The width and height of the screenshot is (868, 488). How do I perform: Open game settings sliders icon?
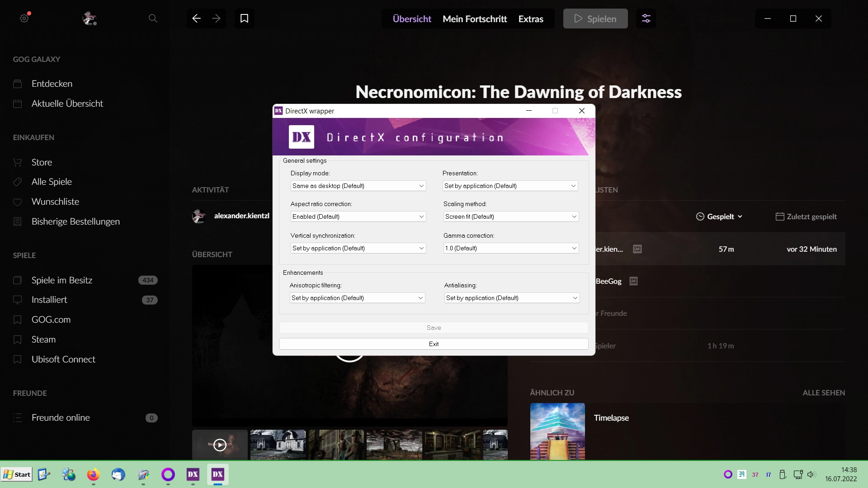click(x=646, y=19)
